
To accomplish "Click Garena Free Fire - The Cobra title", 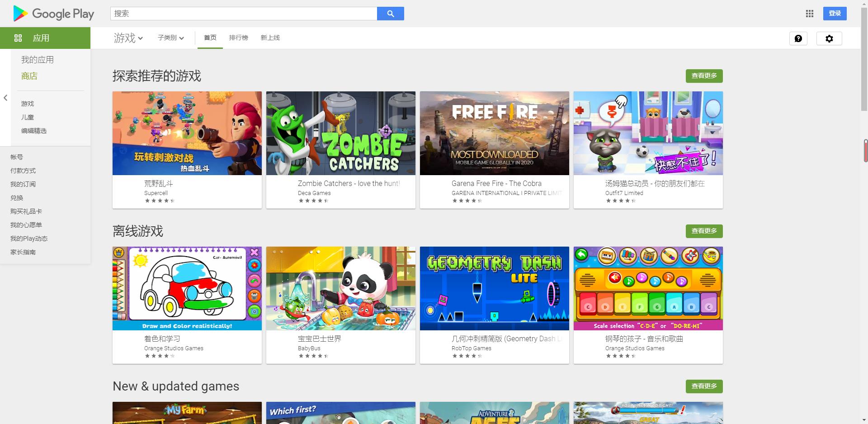I will [496, 184].
